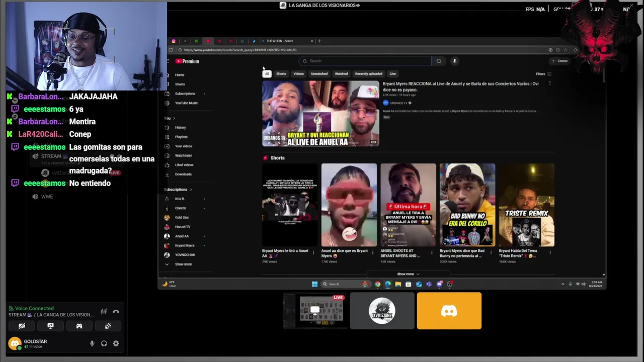Click the YouTube search magnifier button
Viewport: 644px width, 362px height.
tap(439, 61)
